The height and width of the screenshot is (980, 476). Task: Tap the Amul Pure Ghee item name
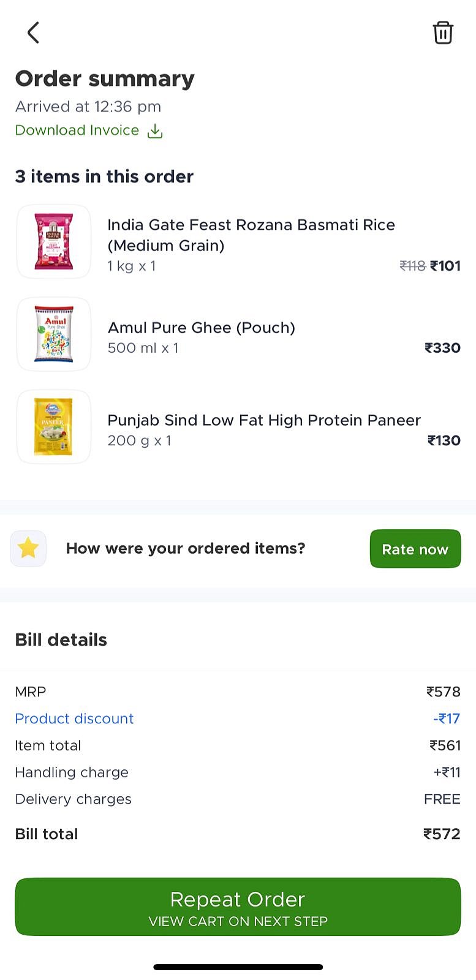[202, 328]
